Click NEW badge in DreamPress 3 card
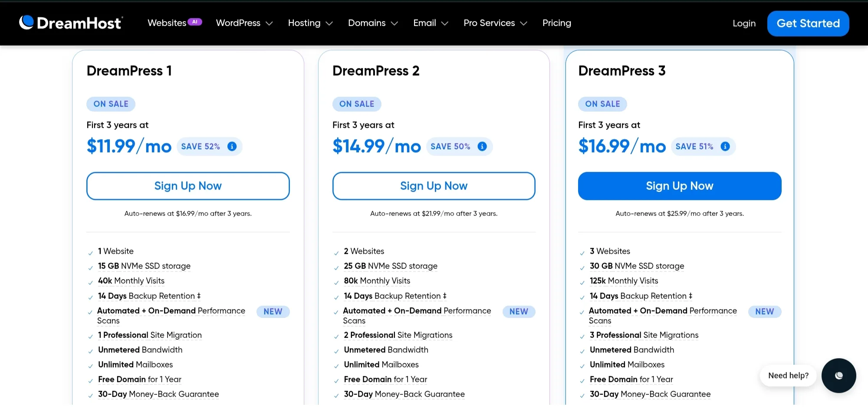Image resolution: width=868 pixels, height=407 pixels. coord(765,311)
